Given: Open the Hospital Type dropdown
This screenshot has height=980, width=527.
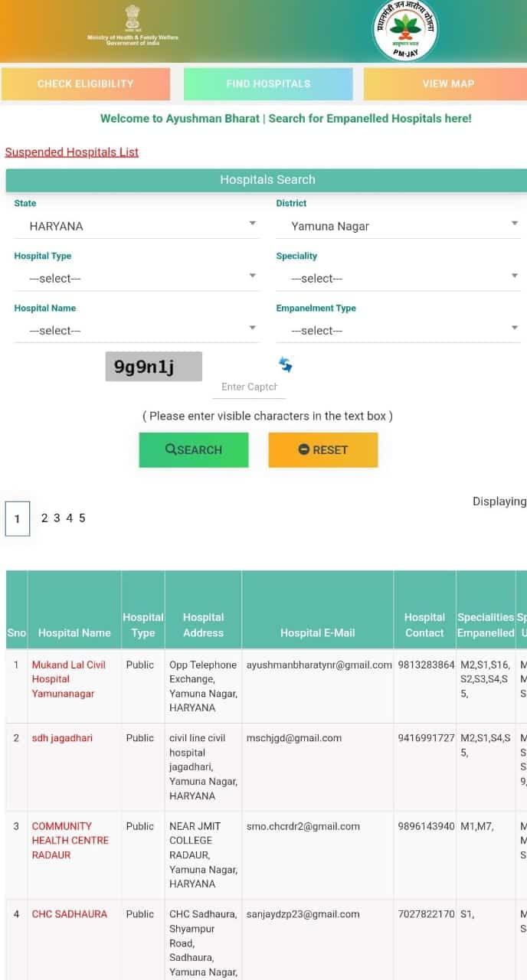Looking at the screenshot, I should pos(136,278).
